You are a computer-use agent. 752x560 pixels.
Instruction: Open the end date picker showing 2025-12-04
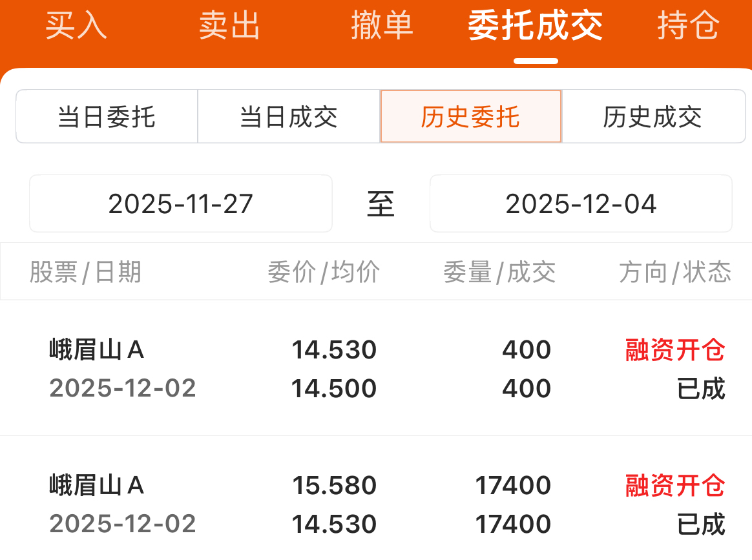[581, 204]
